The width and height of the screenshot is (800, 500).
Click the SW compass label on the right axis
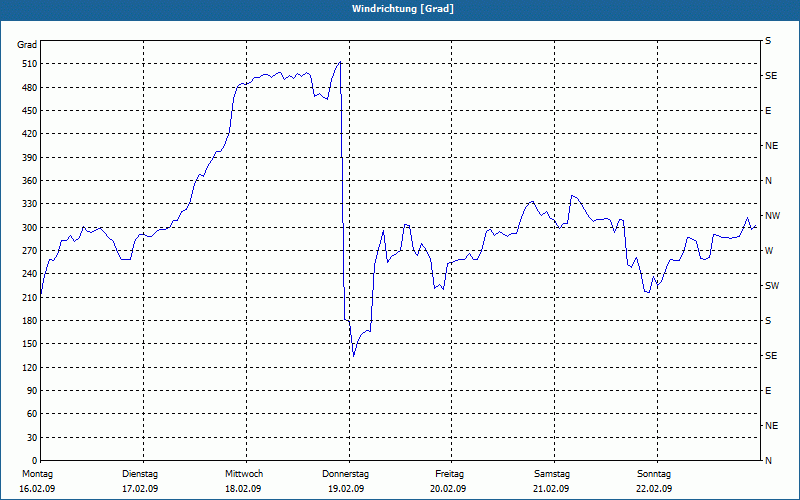[x=772, y=286]
